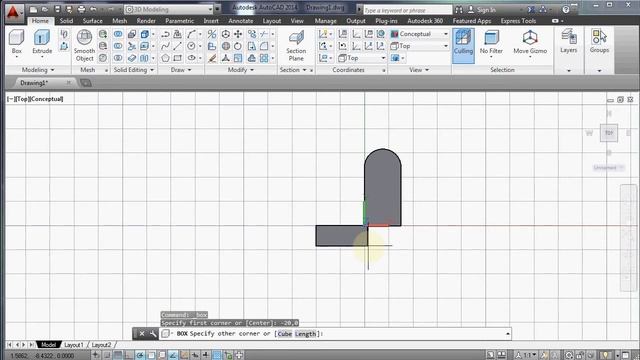Toggle Snap Mode in status bar
Viewport: 640px width, 360px height.
107,355
